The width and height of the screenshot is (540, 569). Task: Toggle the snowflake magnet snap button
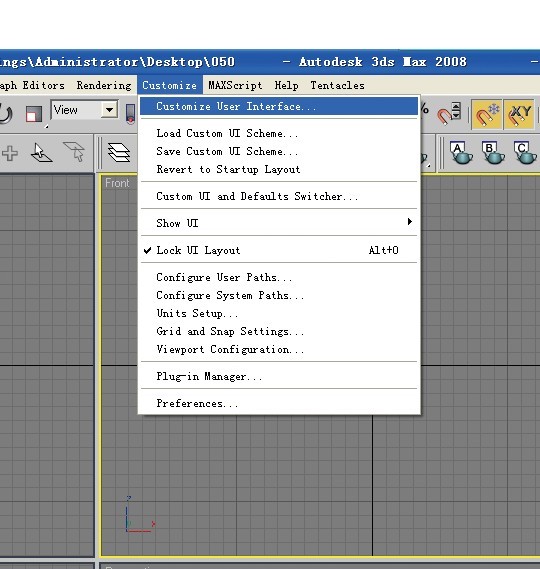(487, 114)
